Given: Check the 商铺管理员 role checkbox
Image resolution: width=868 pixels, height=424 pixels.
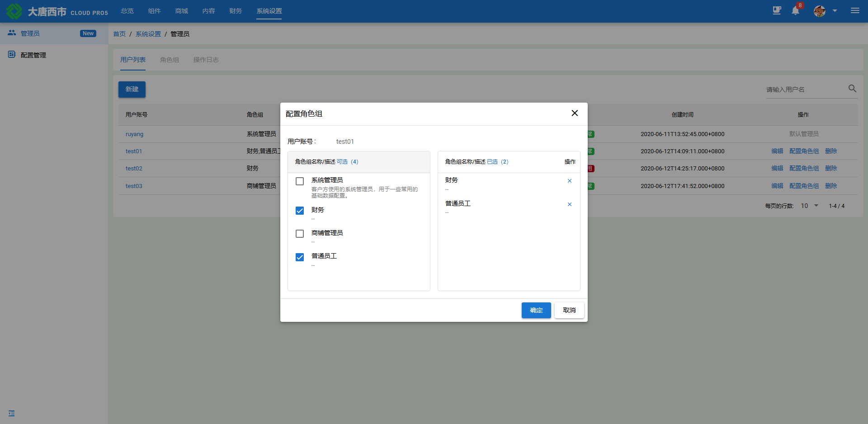Looking at the screenshot, I should point(300,234).
